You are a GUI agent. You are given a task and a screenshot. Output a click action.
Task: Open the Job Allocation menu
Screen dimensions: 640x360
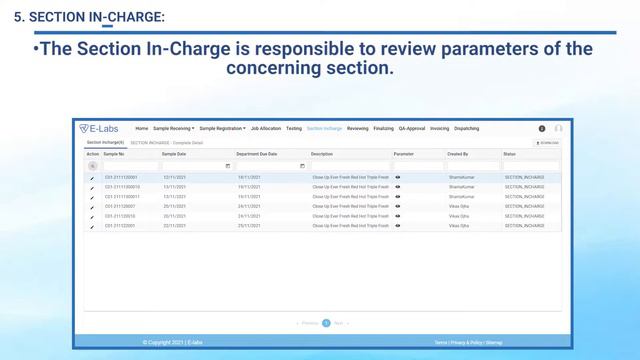pyautogui.click(x=266, y=129)
